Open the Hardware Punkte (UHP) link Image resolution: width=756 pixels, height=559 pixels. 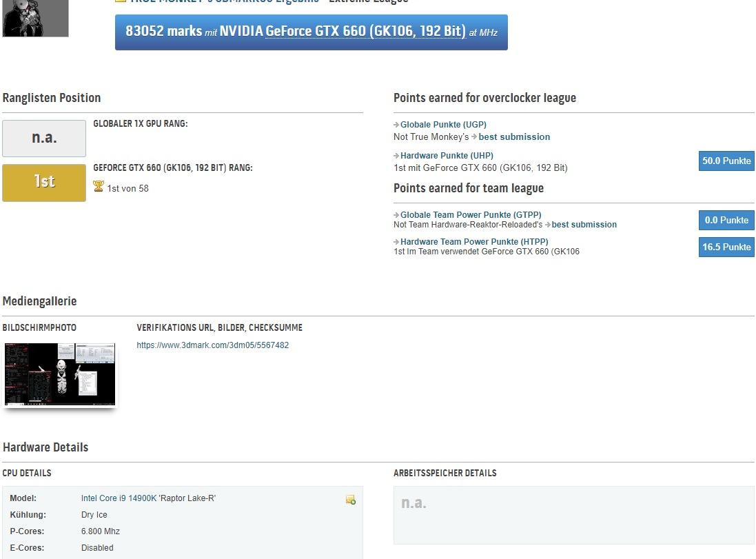click(447, 155)
